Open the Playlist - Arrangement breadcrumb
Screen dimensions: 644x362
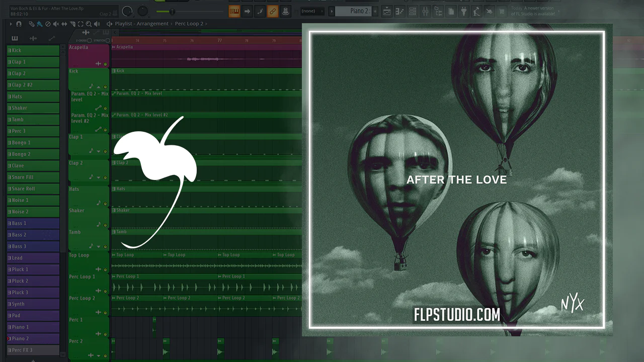point(142,24)
